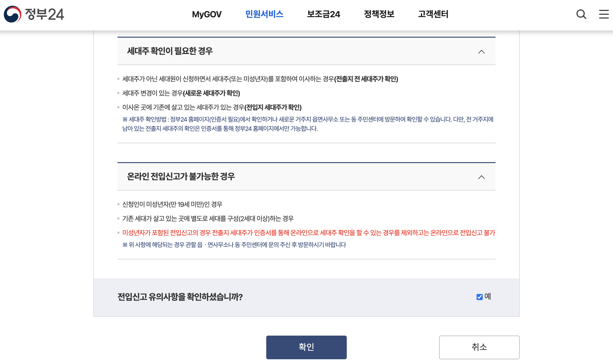The width and height of the screenshot is (613, 364).
Task: Click line 신청인이 미성년자(만 19세 미만)인 경우
Action: point(172,204)
